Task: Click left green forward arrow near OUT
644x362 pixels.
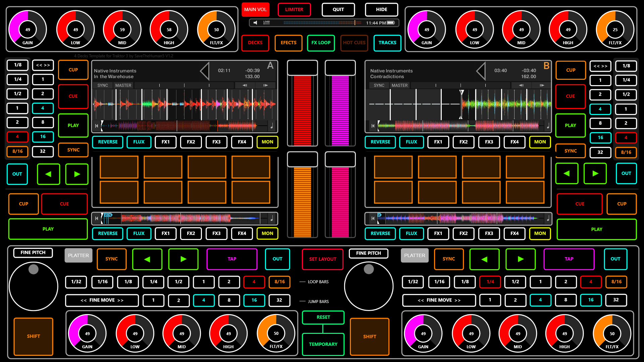Action: click(77, 174)
